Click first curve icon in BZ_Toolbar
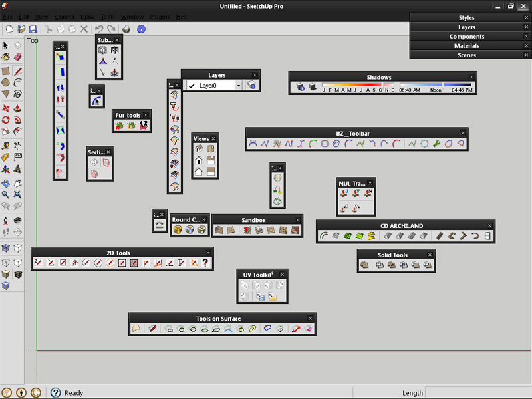The width and height of the screenshot is (532, 399). point(253,143)
